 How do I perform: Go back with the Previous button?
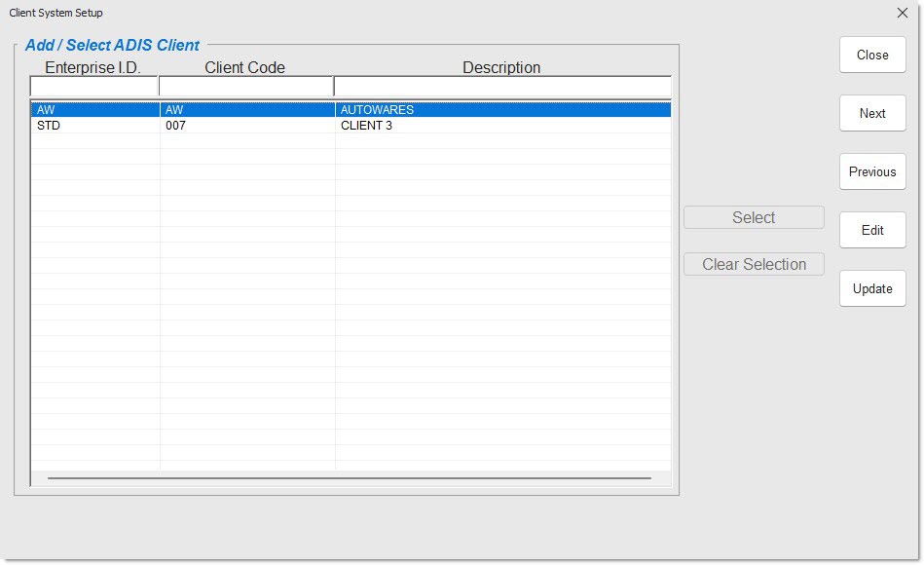coord(871,171)
